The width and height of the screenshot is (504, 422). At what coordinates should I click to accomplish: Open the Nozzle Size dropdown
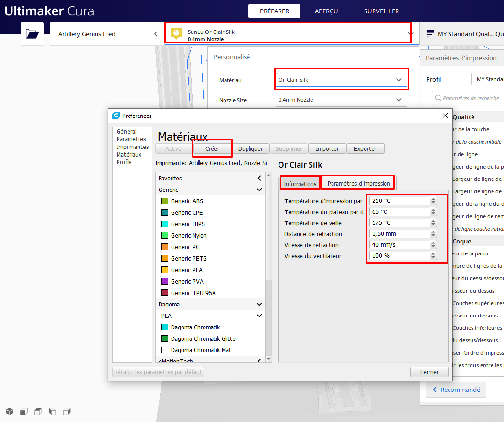pyautogui.click(x=342, y=100)
